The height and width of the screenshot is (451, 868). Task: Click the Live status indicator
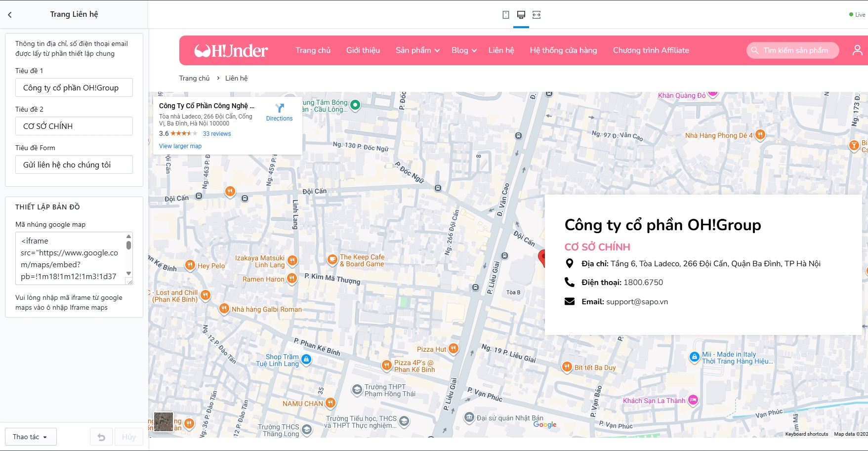[x=858, y=15]
